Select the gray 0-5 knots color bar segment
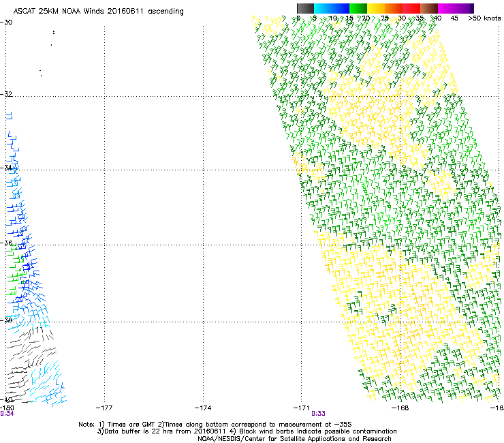Screen dimensions: 504x443 pos(305,8)
